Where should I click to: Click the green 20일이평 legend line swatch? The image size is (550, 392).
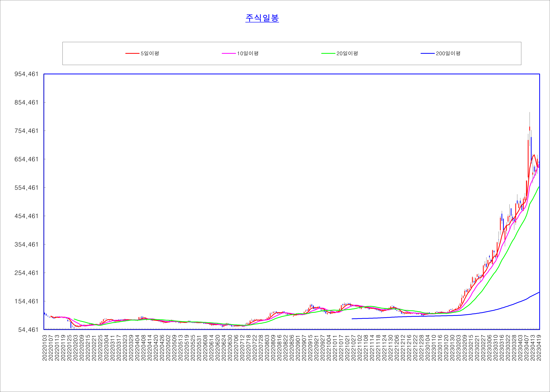[x=328, y=53]
